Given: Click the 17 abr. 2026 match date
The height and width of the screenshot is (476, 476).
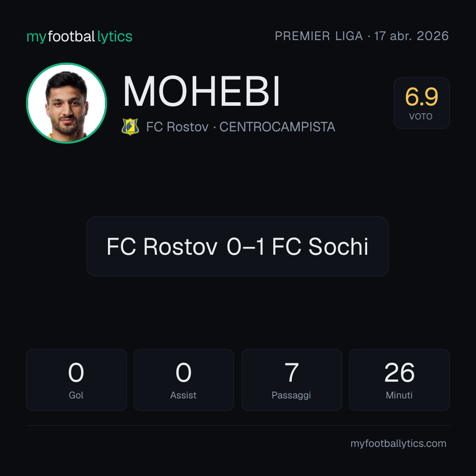Looking at the screenshot, I should (x=411, y=36).
